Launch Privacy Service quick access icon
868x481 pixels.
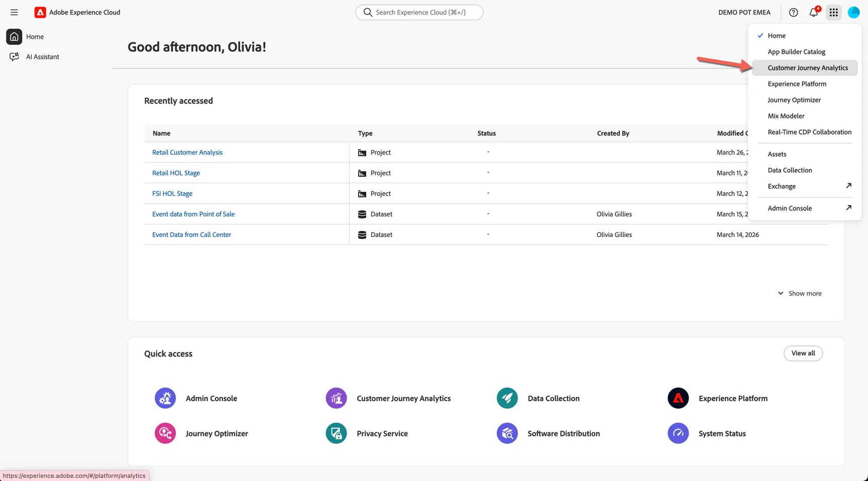(x=336, y=433)
